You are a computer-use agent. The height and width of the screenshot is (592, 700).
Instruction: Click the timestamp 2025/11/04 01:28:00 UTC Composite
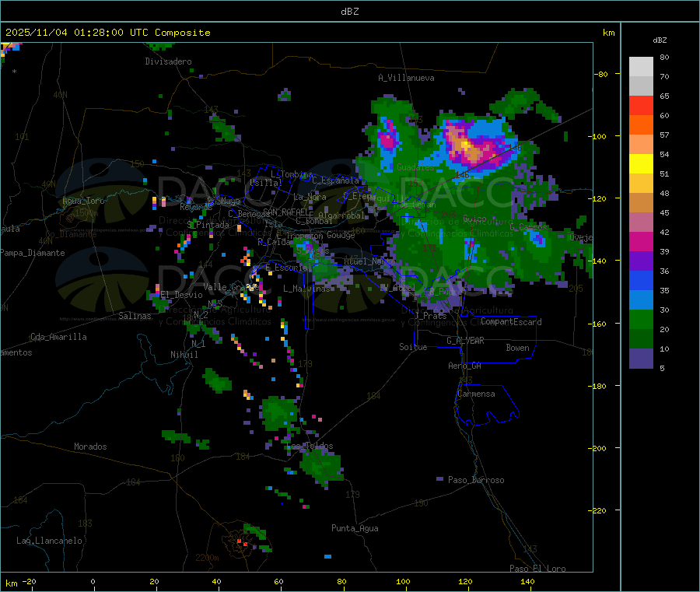click(x=107, y=33)
